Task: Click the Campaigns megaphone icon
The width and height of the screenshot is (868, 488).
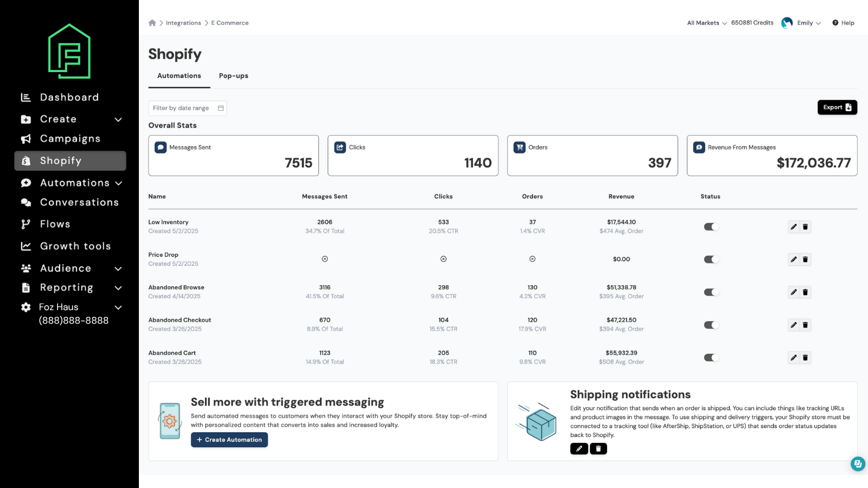Action: (x=25, y=139)
